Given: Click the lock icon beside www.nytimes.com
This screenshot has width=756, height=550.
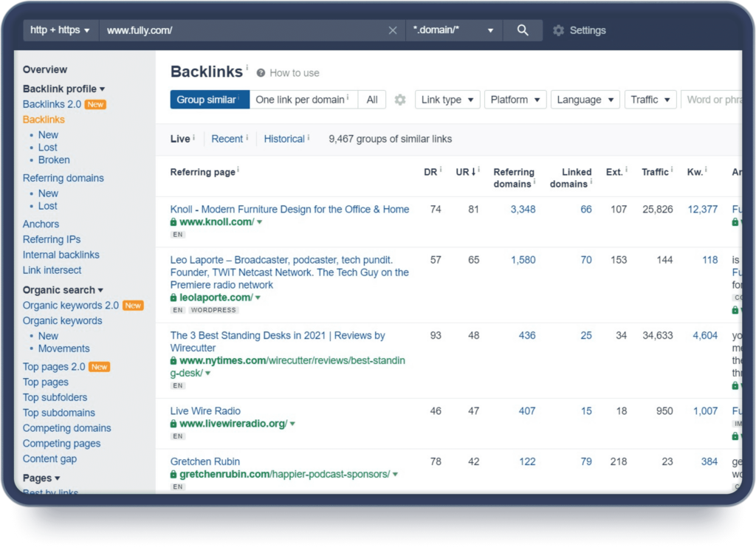Looking at the screenshot, I should pyautogui.click(x=173, y=360).
